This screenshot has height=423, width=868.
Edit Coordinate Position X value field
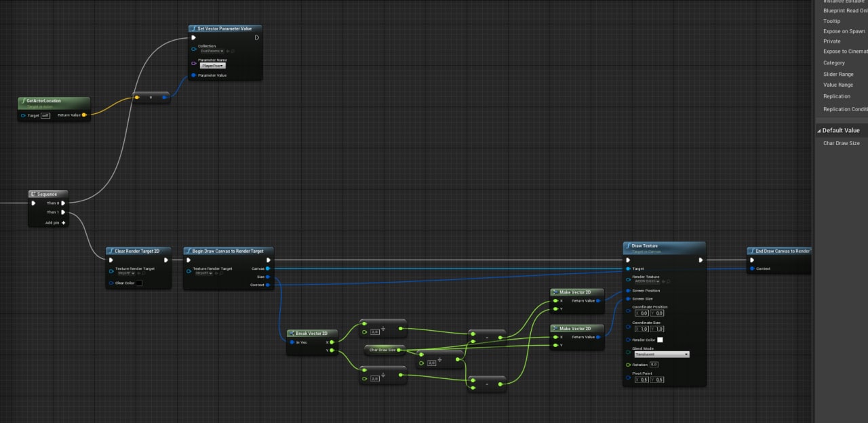pyautogui.click(x=641, y=313)
